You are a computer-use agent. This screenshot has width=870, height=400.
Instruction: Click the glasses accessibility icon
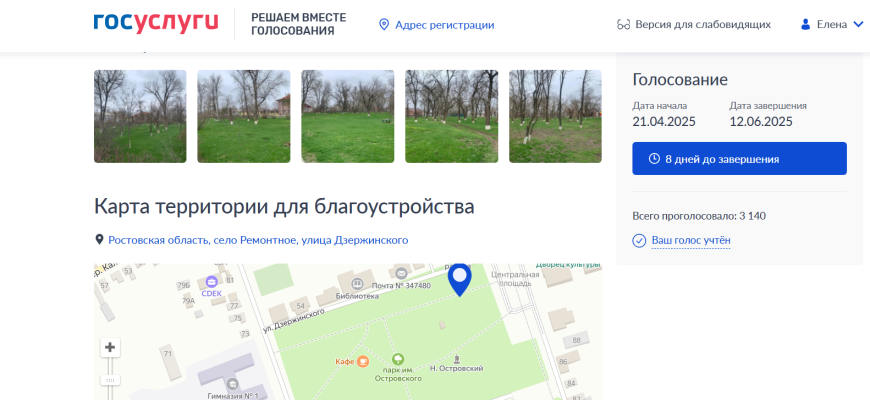(624, 25)
